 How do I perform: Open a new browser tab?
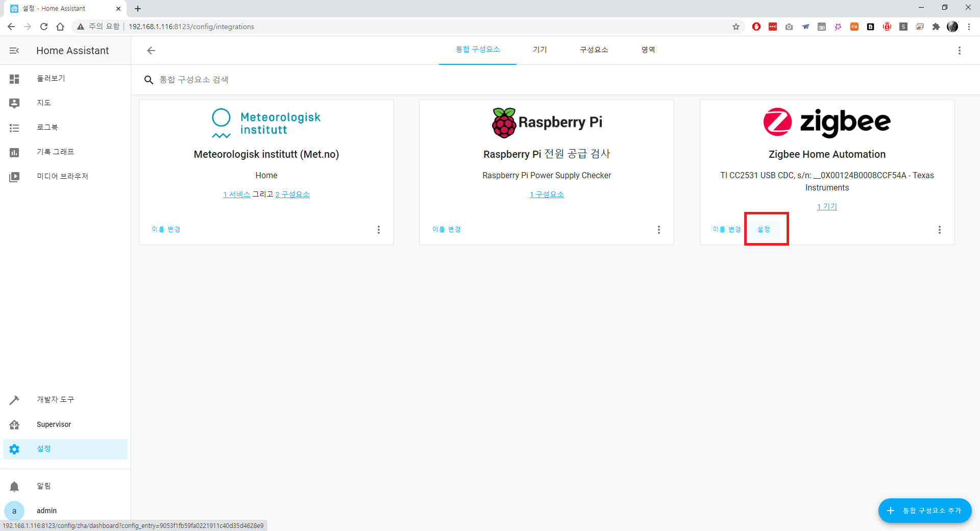(138, 9)
